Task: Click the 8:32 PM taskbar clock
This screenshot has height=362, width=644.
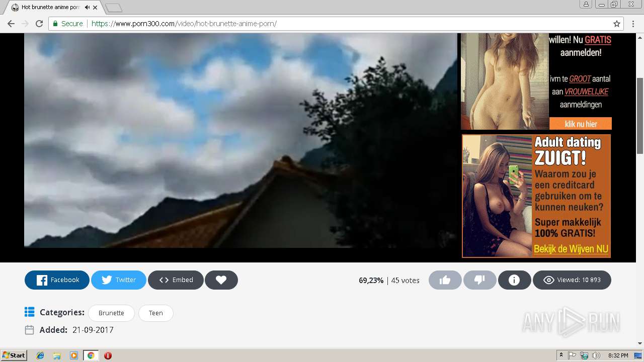Action: click(618, 355)
